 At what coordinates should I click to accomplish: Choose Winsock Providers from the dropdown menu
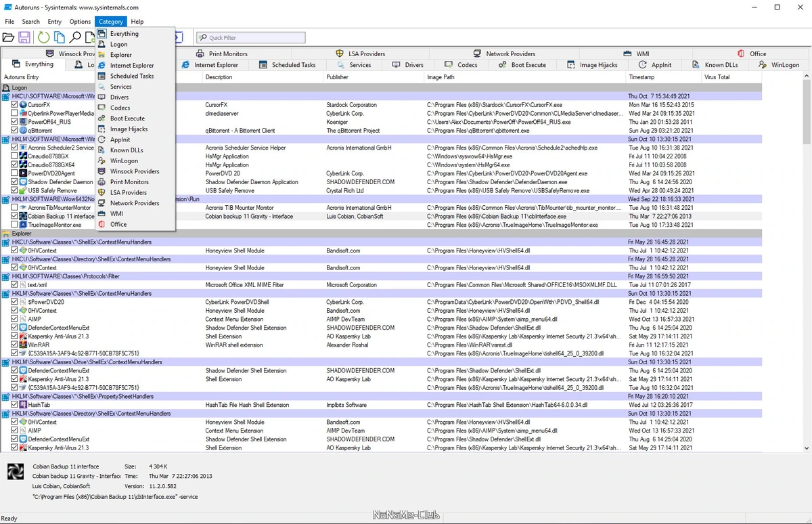pyautogui.click(x=135, y=171)
